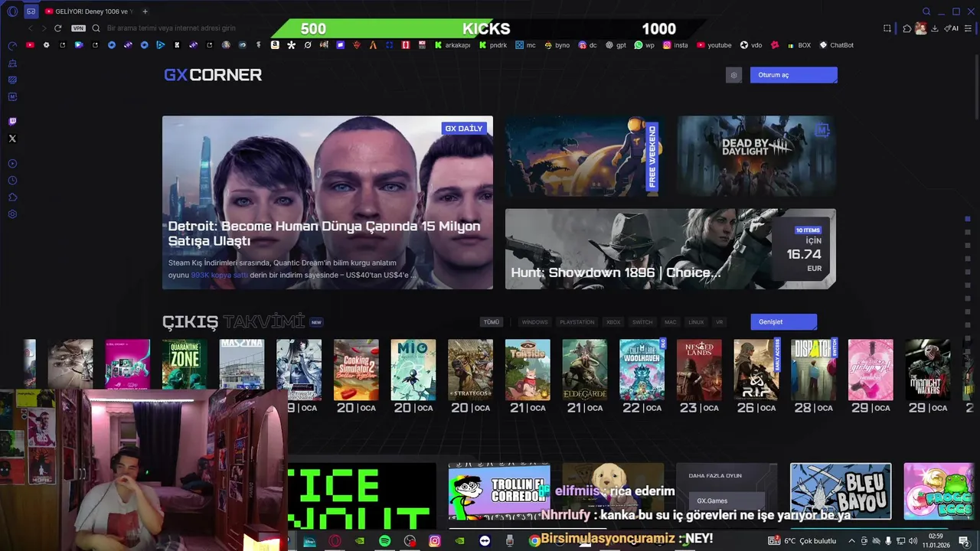980x551 pixels.
Task: Click the GX Corner settings icon beside Oturum aç
Action: point(733,75)
